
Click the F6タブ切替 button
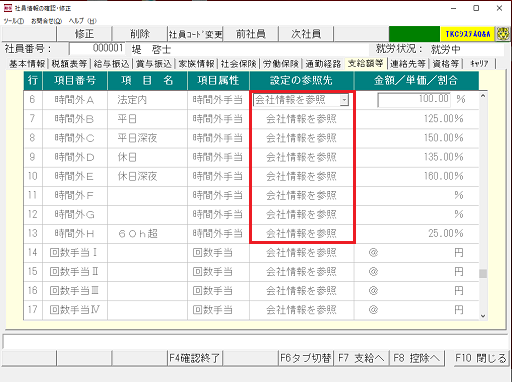tap(306, 358)
